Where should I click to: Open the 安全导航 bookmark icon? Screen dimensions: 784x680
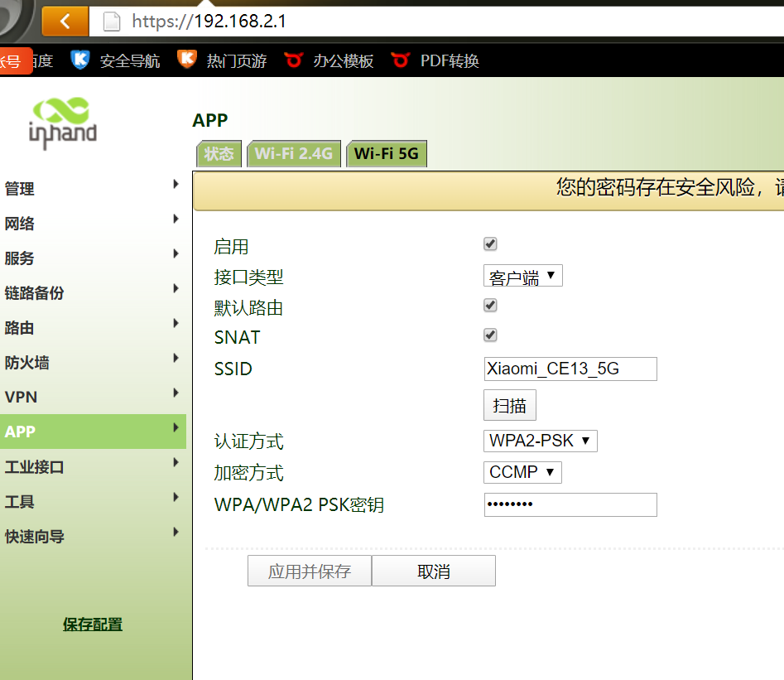(79, 60)
